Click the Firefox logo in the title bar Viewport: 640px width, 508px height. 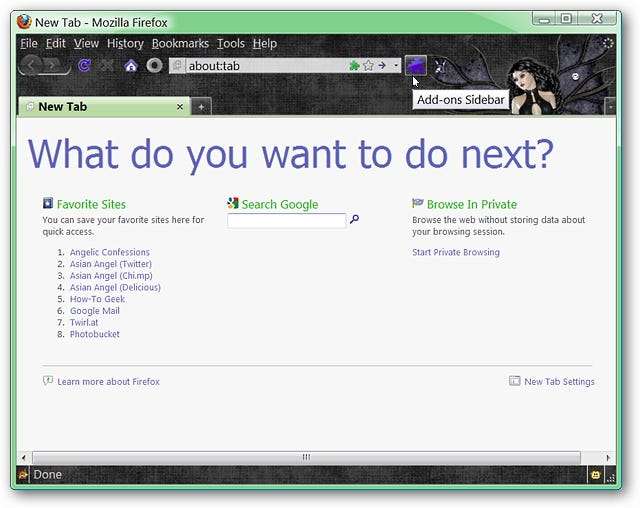[24, 22]
